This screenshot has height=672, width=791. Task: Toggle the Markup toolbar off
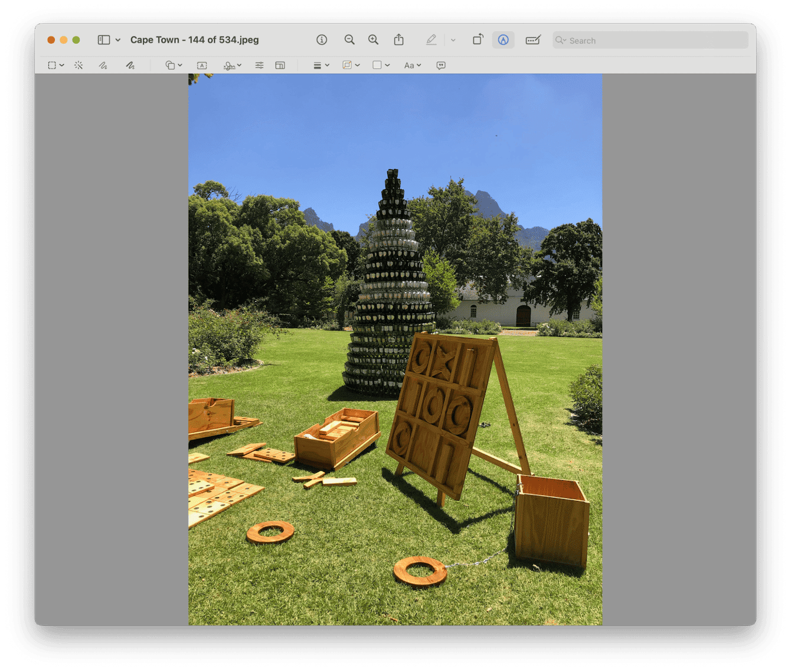click(503, 40)
